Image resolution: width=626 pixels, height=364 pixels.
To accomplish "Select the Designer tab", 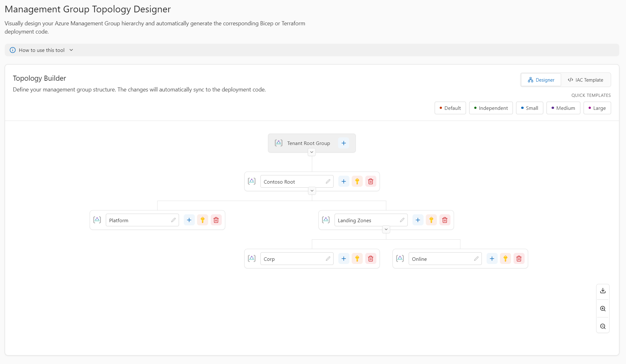I will [x=541, y=80].
